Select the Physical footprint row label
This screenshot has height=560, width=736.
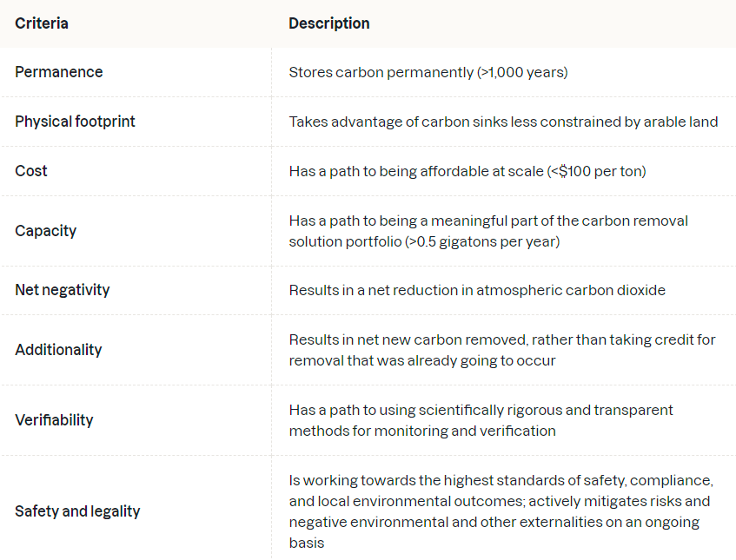pos(76,122)
